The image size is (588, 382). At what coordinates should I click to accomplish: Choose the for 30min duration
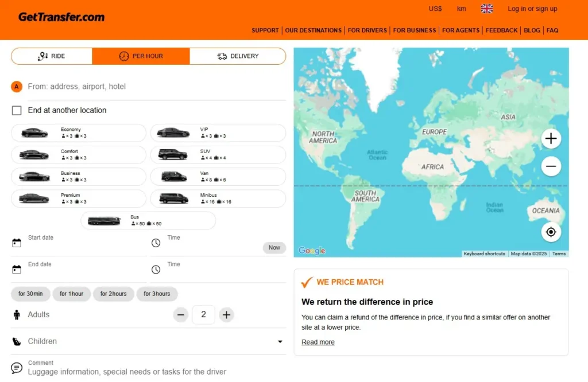pyautogui.click(x=30, y=294)
